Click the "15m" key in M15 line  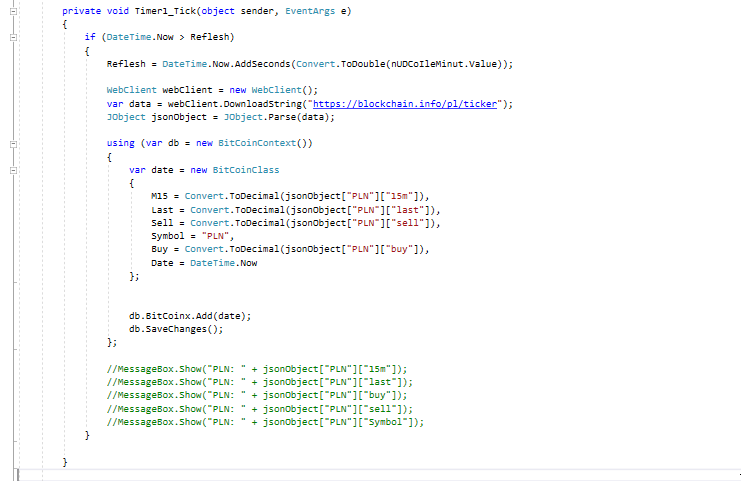point(399,196)
